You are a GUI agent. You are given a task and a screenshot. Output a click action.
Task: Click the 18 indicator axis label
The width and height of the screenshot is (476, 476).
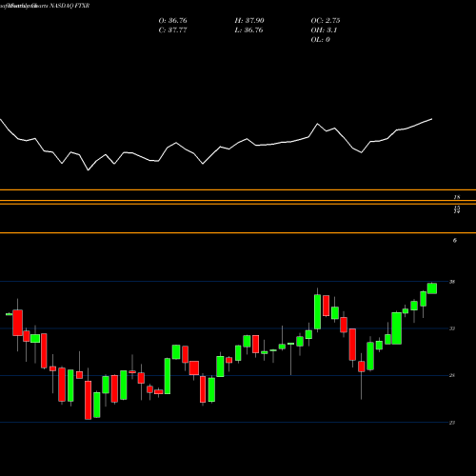457,197
